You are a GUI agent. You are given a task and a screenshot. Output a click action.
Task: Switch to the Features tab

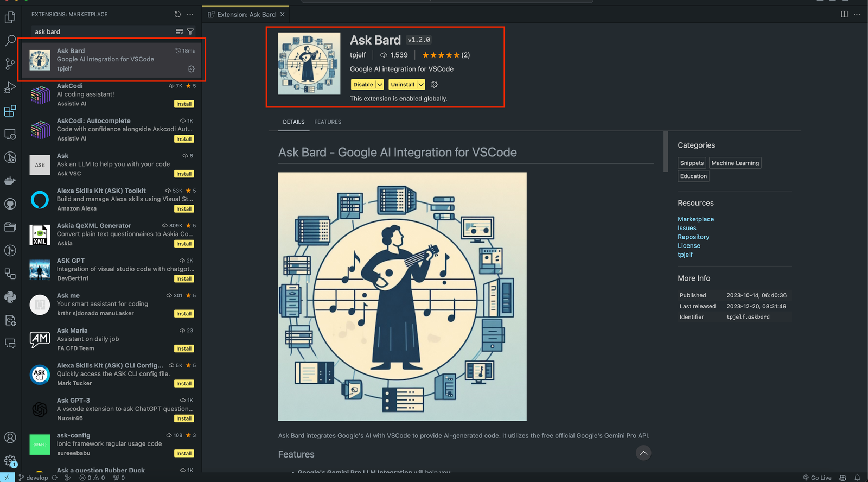pyautogui.click(x=328, y=122)
